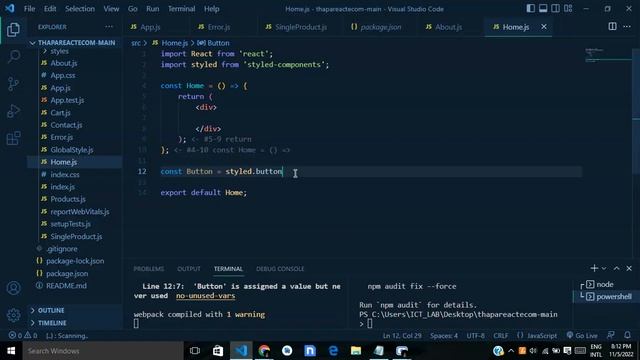Expand the styles folder
640x360 pixels.
click(60, 51)
